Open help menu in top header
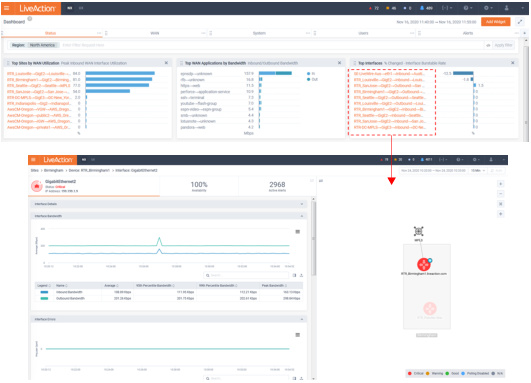This screenshot has height=383, width=531. pyautogui.click(x=468, y=8)
